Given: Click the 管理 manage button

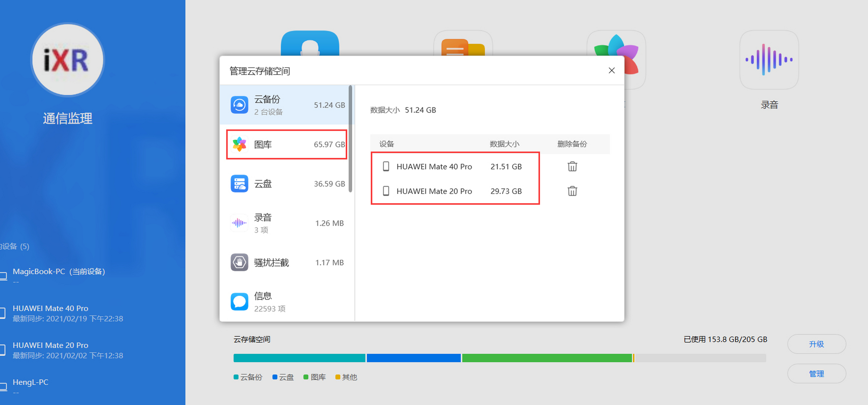Looking at the screenshot, I should [816, 374].
